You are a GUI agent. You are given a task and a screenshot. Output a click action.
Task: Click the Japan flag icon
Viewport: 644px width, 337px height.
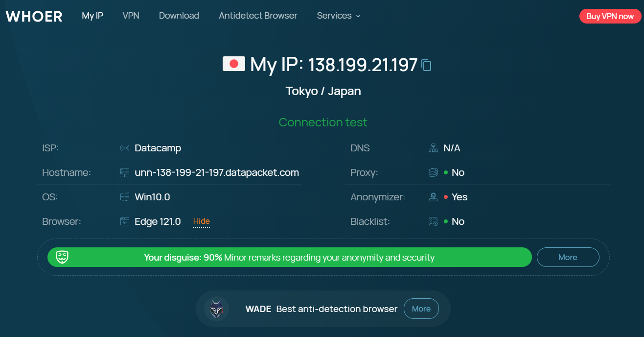(233, 64)
